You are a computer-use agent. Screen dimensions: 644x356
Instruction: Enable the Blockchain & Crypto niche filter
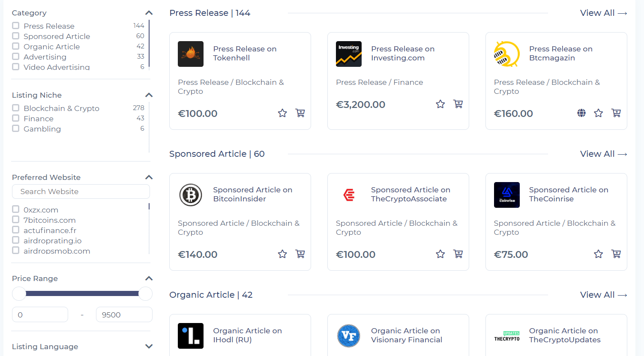16,108
